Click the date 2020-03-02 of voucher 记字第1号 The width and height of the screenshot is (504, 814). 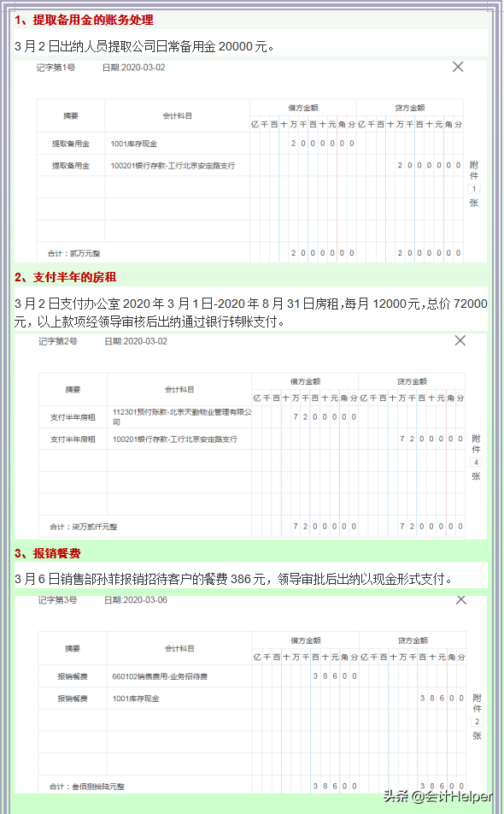(134, 68)
